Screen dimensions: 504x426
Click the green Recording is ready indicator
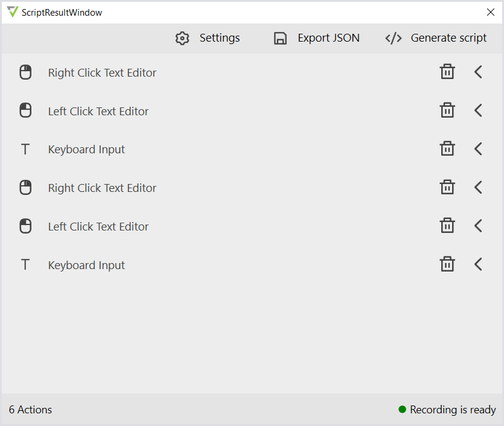tap(403, 410)
